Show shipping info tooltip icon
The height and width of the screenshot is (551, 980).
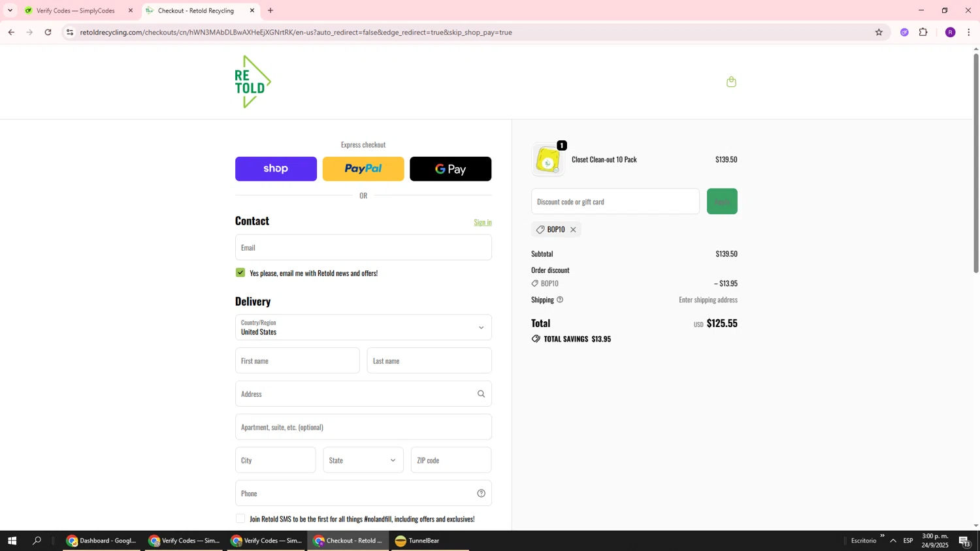coord(560,300)
